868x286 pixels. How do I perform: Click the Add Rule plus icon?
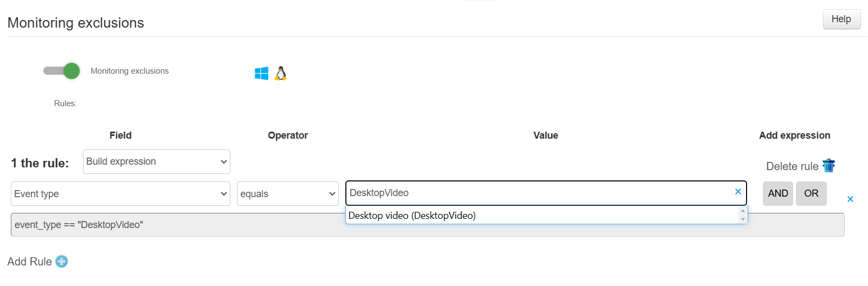62,262
